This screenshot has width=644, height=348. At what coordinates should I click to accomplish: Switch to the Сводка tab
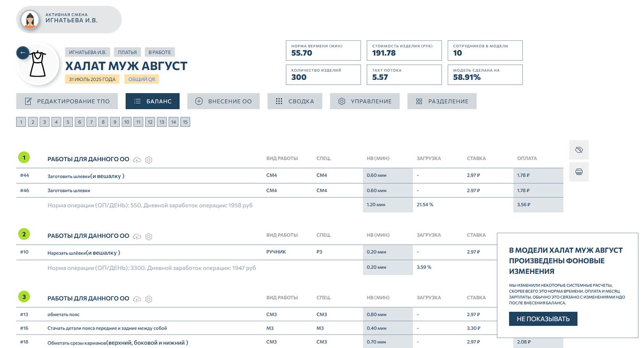295,101
